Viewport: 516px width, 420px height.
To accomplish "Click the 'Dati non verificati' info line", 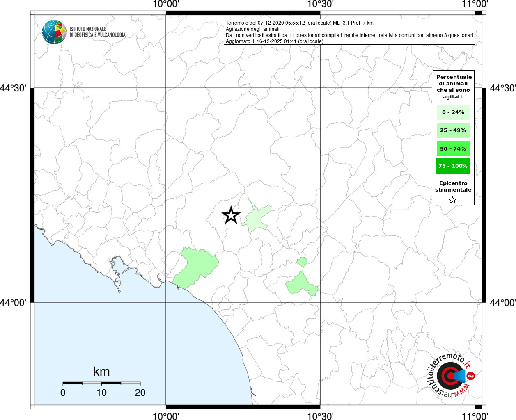I will pyautogui.click(x=350, y=35).
